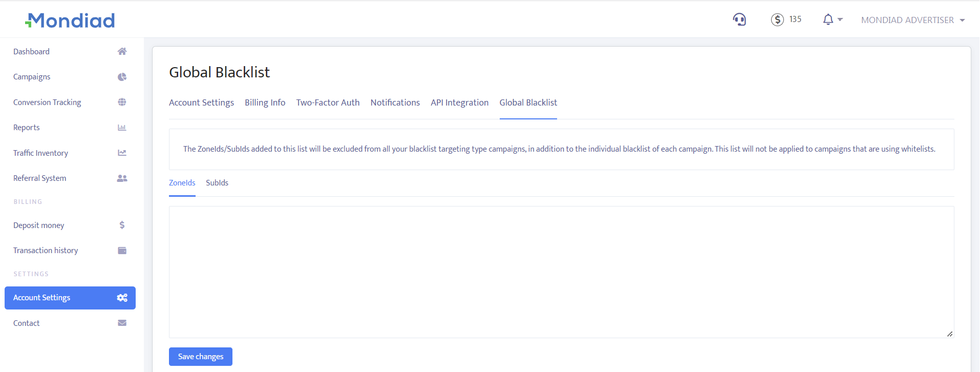Click the Contact envelope icon
Viewport: 980px width, 372px height.
(x=122, y=323)
